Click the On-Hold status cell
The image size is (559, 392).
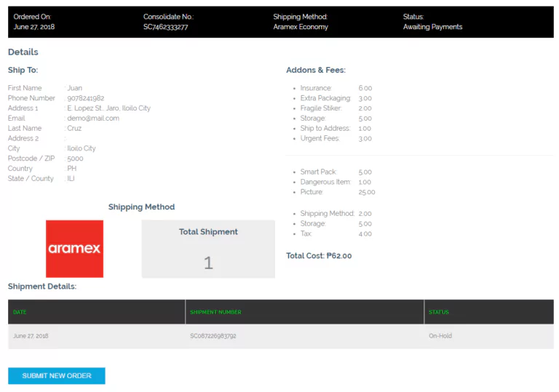[x=440, y=336]
